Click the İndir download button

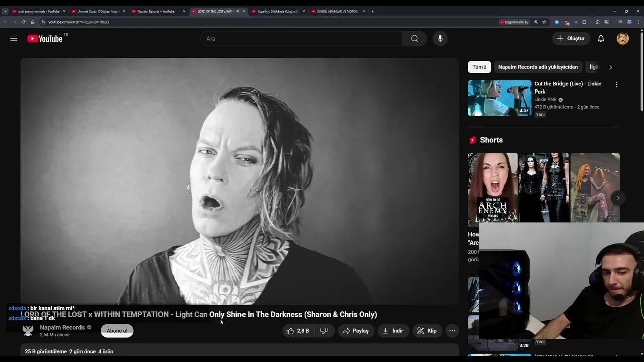pos(393,331)
